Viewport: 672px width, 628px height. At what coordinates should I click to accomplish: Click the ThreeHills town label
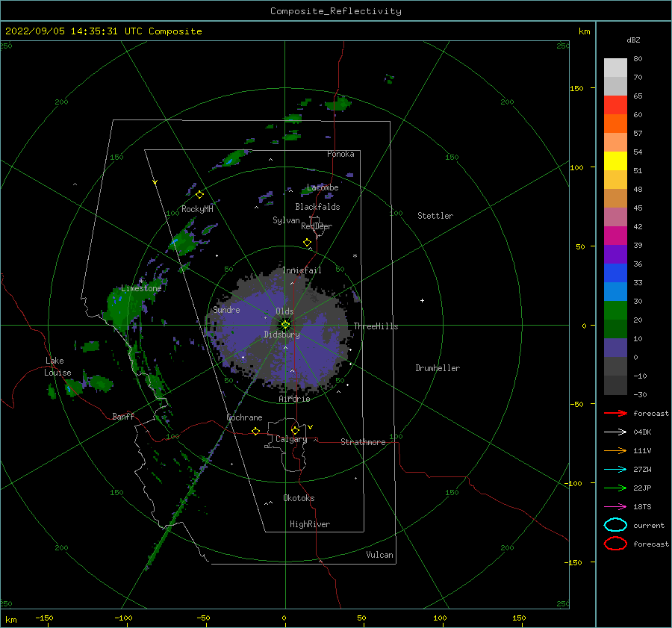pyautogui.click(x=376, y=326)
